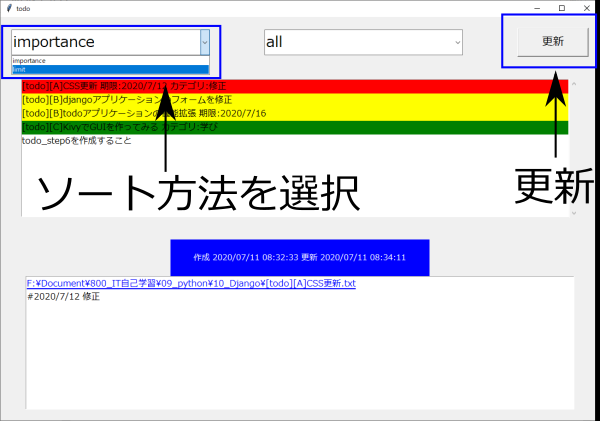Maximize the todo window
600x421 pixels.
tap(562, 8)
